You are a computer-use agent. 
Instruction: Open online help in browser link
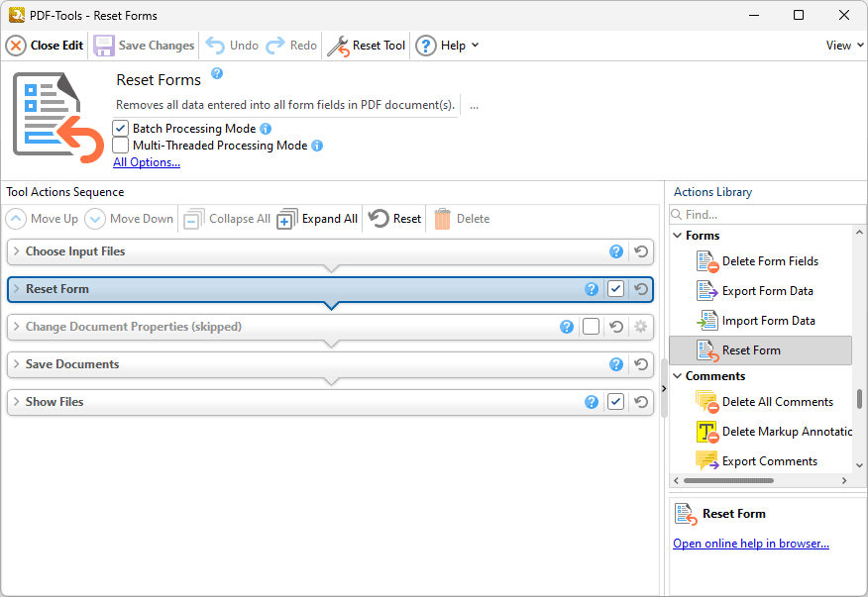750,544
